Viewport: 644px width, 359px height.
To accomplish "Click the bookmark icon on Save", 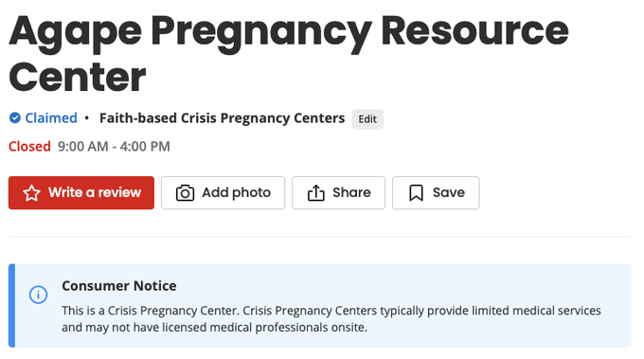I will 416,192.
